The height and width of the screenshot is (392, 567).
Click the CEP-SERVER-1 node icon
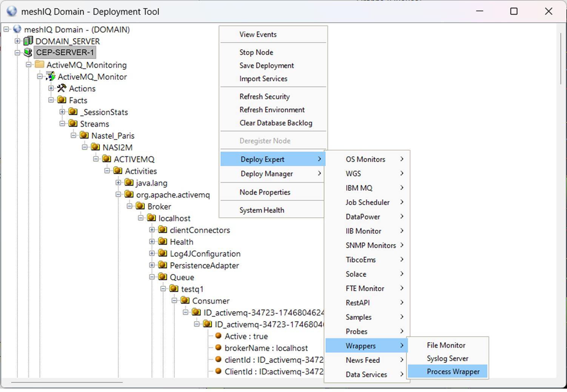[x=28, y=52]
